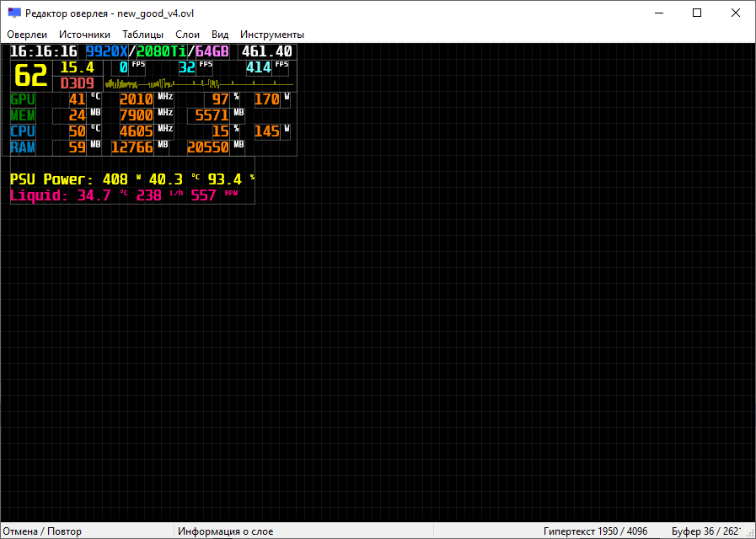Select the 64GB memory label

click(x=212, y=51)
